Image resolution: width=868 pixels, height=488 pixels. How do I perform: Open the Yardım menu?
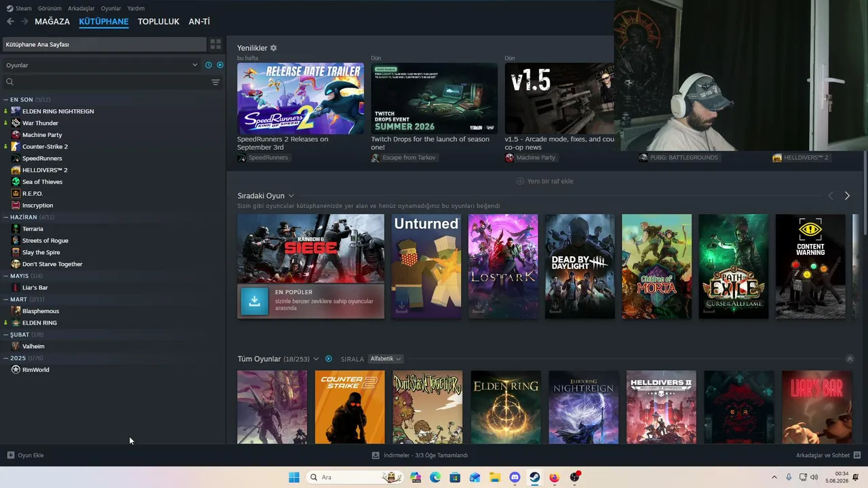136,8
